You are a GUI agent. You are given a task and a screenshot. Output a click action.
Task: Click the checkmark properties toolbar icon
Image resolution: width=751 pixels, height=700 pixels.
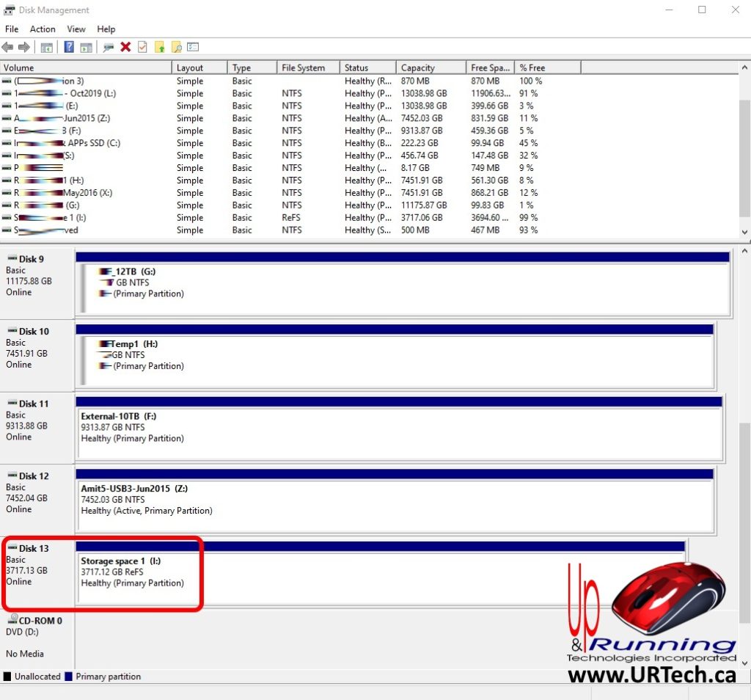point(142,47)
